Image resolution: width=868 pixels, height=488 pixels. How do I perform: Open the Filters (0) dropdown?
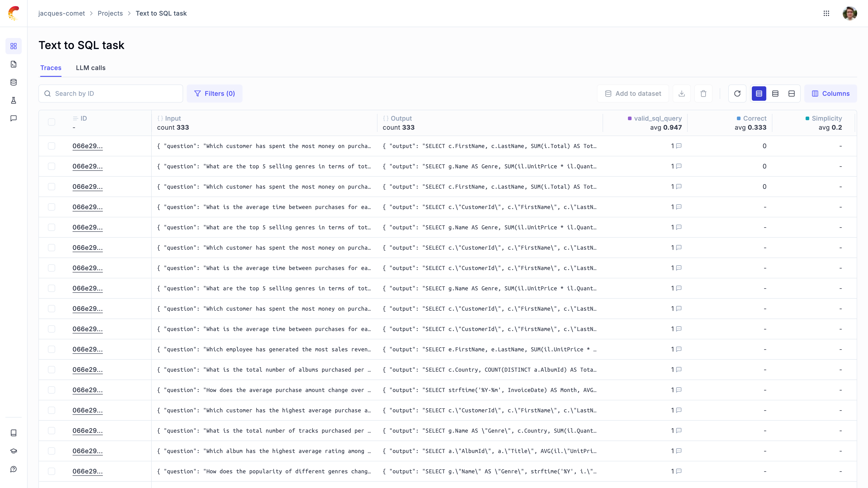click(x=214, y=94)
